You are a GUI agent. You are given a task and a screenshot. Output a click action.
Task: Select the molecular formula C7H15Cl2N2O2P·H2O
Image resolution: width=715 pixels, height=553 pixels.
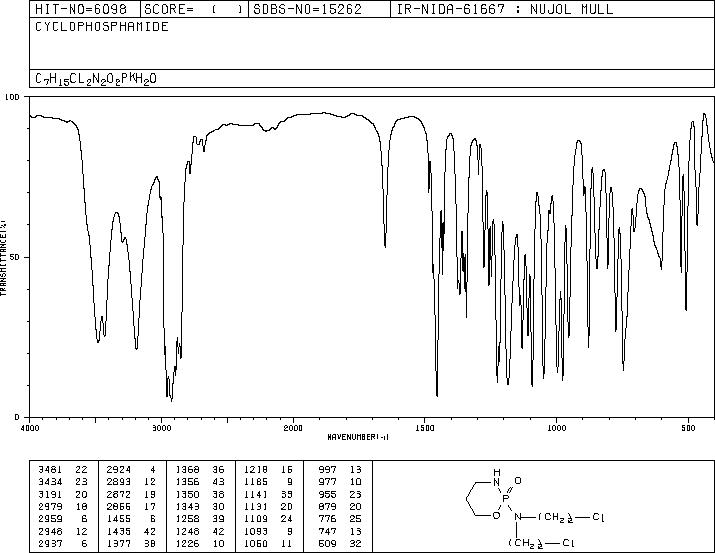pyautogui.click(x=96, y=79)
